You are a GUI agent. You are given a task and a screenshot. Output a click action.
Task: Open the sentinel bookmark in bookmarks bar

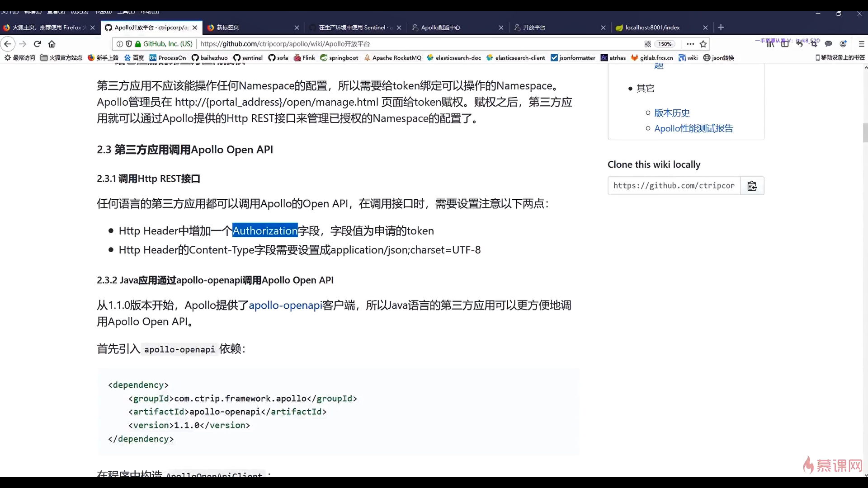pos(248,58)
